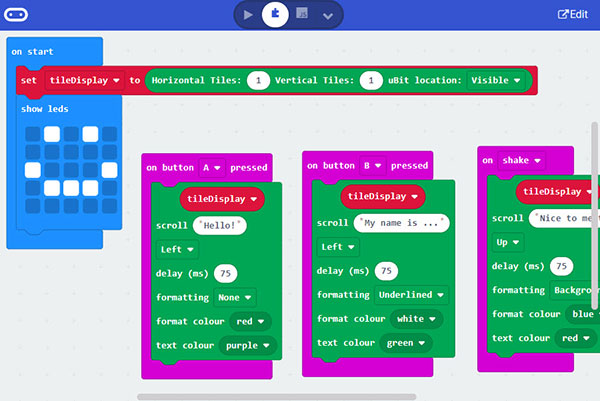
Task: Toggle the leftmost LED in the third row
Action: (32, 169)
